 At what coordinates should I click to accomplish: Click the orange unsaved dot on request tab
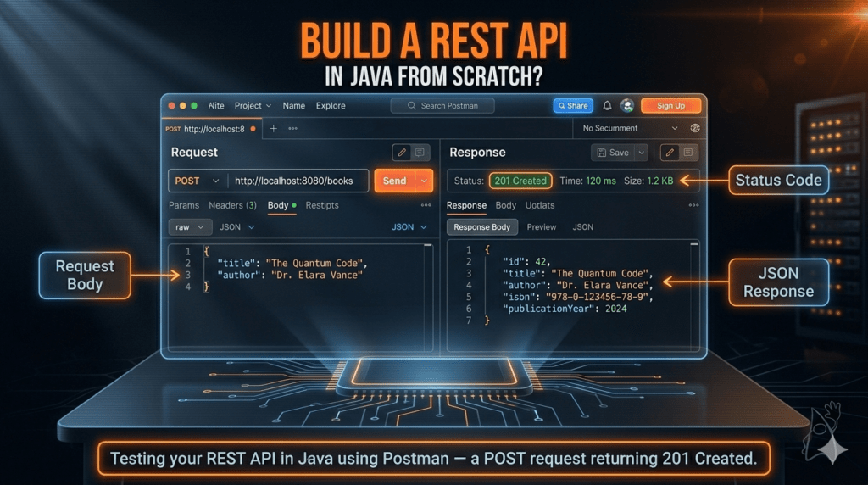tap(253, 129)
